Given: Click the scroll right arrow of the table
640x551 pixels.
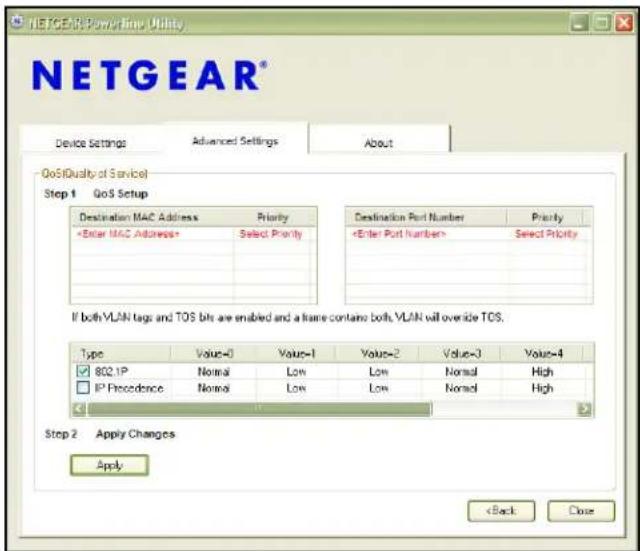Looking at the screenshot, I should (x=585, y=409).
